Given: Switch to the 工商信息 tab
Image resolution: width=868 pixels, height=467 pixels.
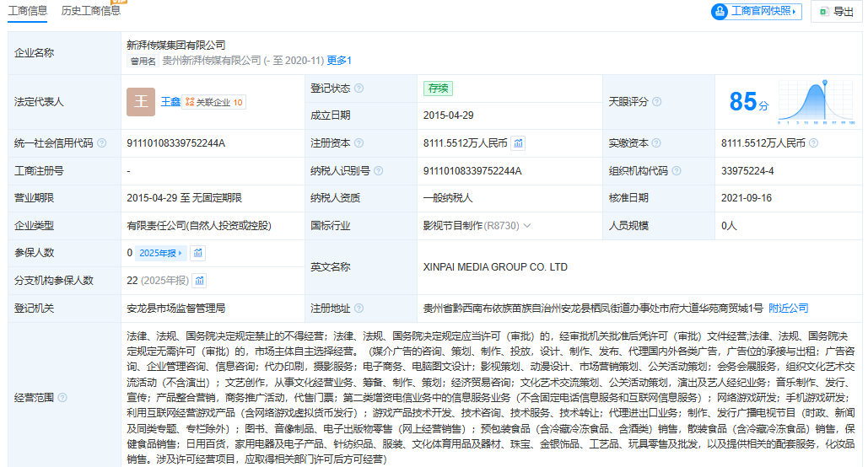Looking at the screenshot, I should click(27, 10).
